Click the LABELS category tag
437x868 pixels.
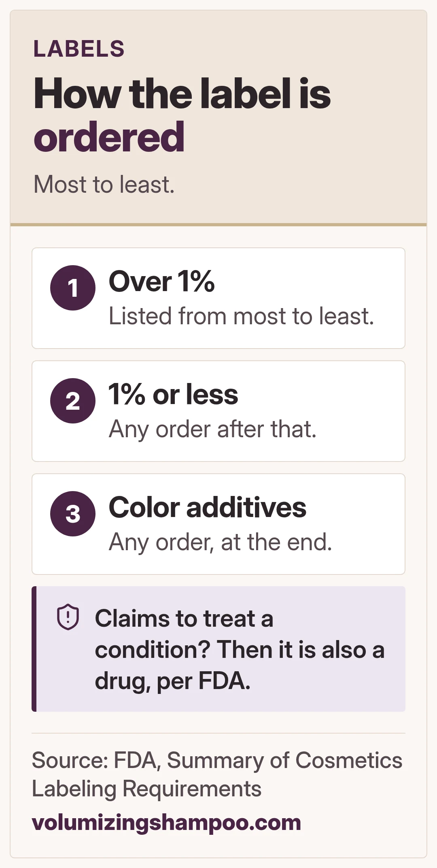pos(79,49)
